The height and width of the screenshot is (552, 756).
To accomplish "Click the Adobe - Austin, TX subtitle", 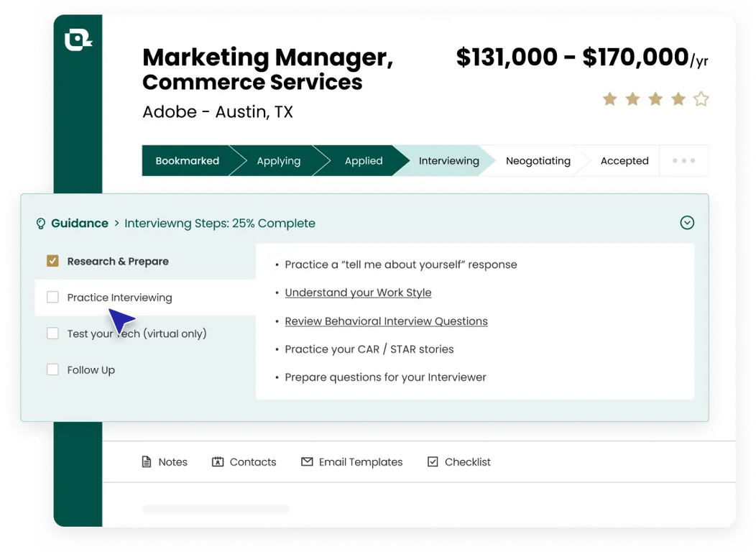I will click(x=218, y=112).
